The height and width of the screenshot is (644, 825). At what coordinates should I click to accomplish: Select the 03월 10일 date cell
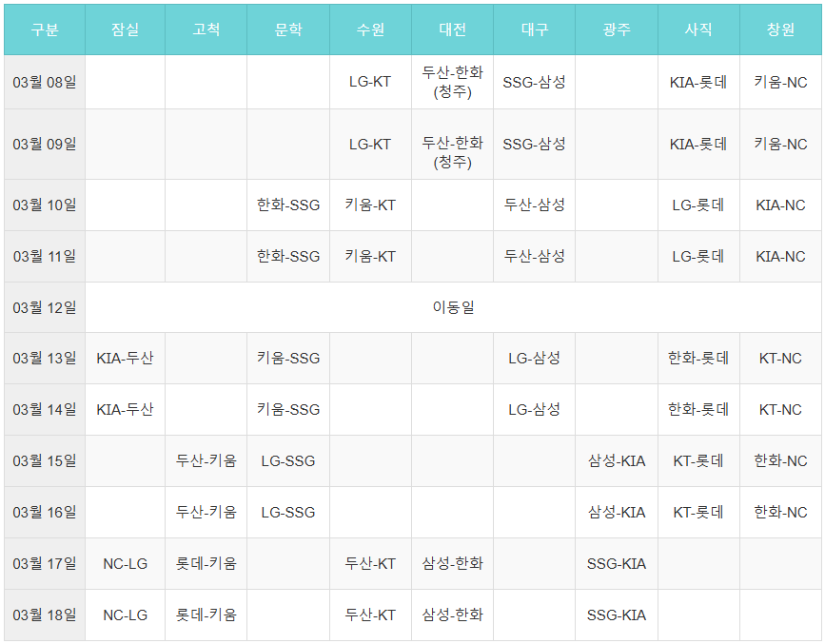coord(45,205)
